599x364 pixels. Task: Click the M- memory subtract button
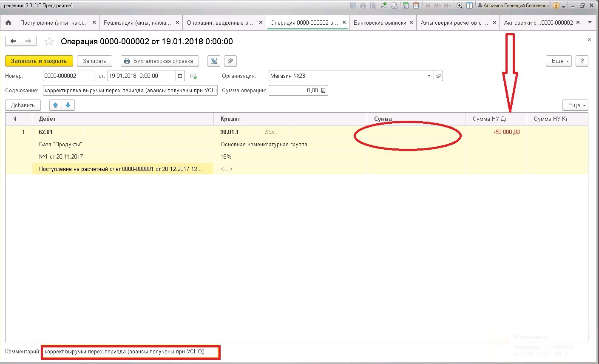click(447, 6)
